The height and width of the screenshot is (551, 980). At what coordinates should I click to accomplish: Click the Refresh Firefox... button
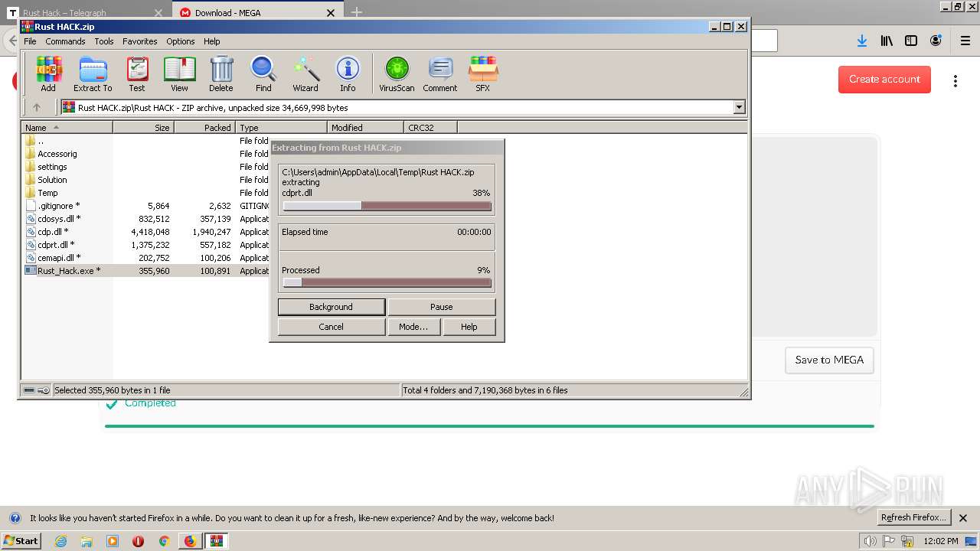click(913, 518)
